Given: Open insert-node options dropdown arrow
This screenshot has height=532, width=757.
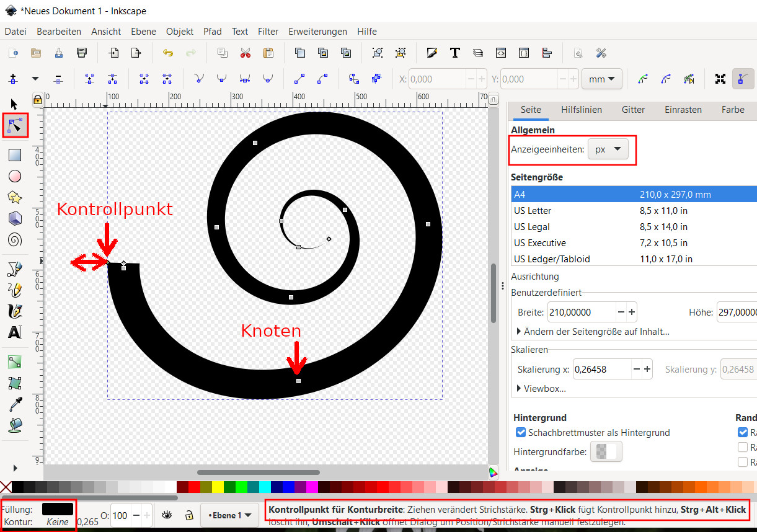Looking at the screenshot, I should (x=35, y=79).
